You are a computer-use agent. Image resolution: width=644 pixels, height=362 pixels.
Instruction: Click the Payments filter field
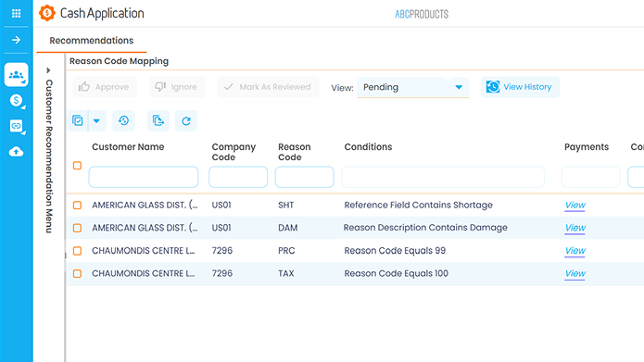tap(590, 177)
